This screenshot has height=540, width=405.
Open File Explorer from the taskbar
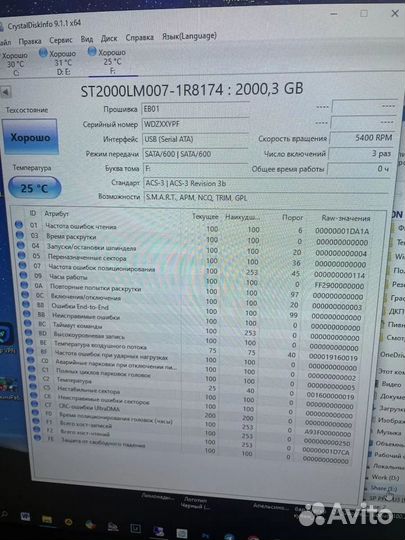click(x=47, y=519)
